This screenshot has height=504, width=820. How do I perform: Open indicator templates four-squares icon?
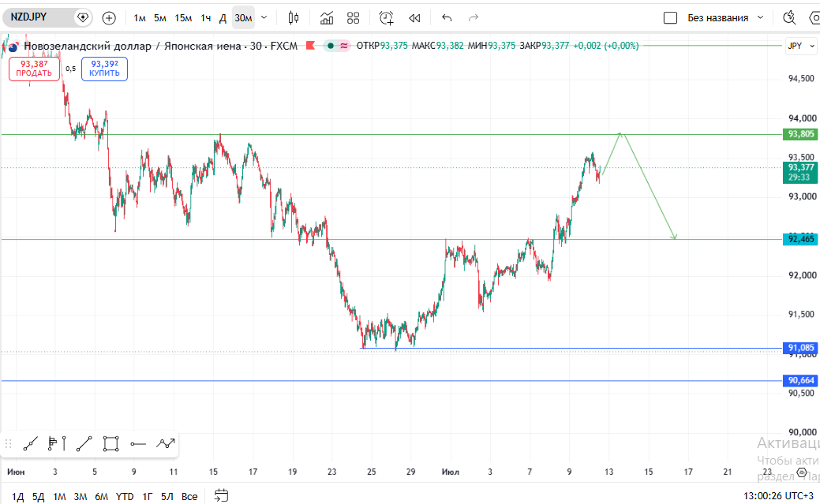354,18
